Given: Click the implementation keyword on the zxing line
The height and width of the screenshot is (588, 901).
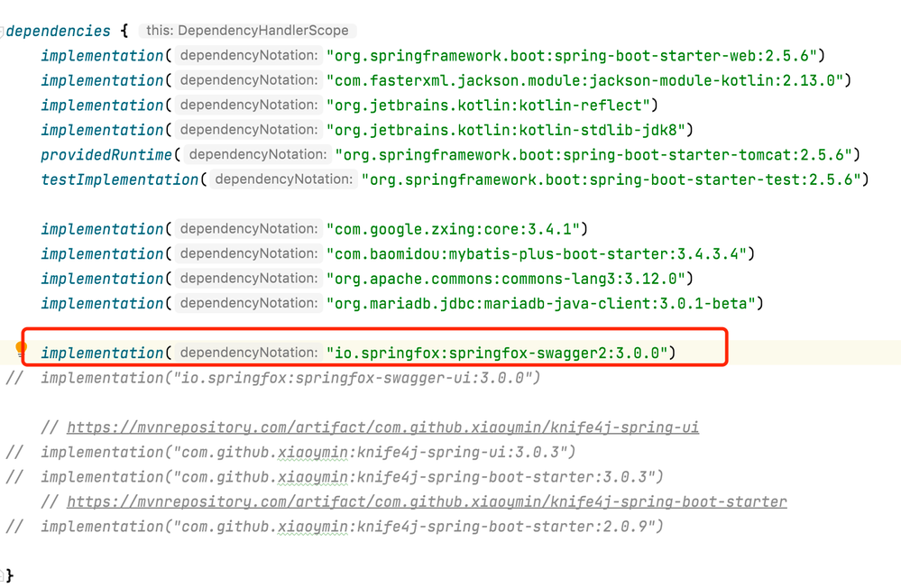Looking at the screenshot, I should click(x=102, y=229).
